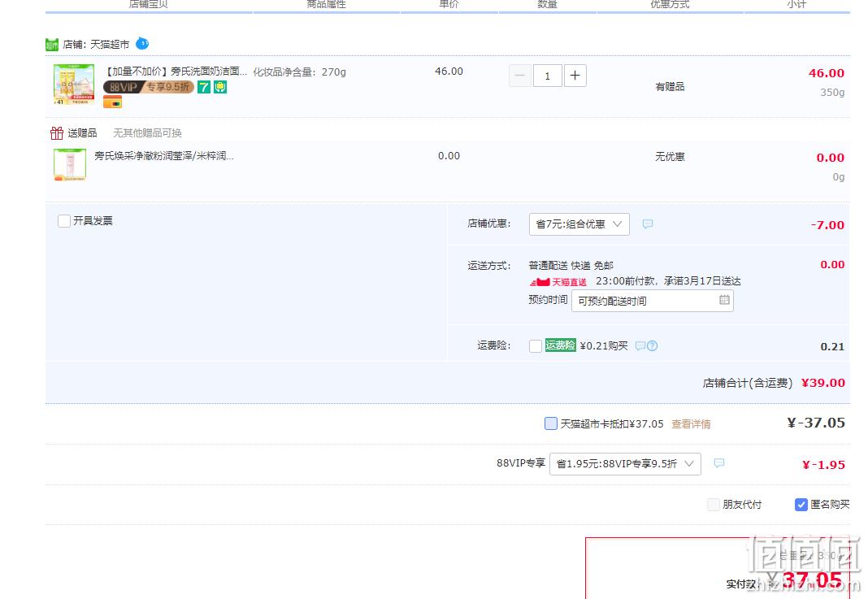The width and height of the screenshot is (868, 599).
Task: Open the Pond's gift product thumbnail
Action: point(70,164)
